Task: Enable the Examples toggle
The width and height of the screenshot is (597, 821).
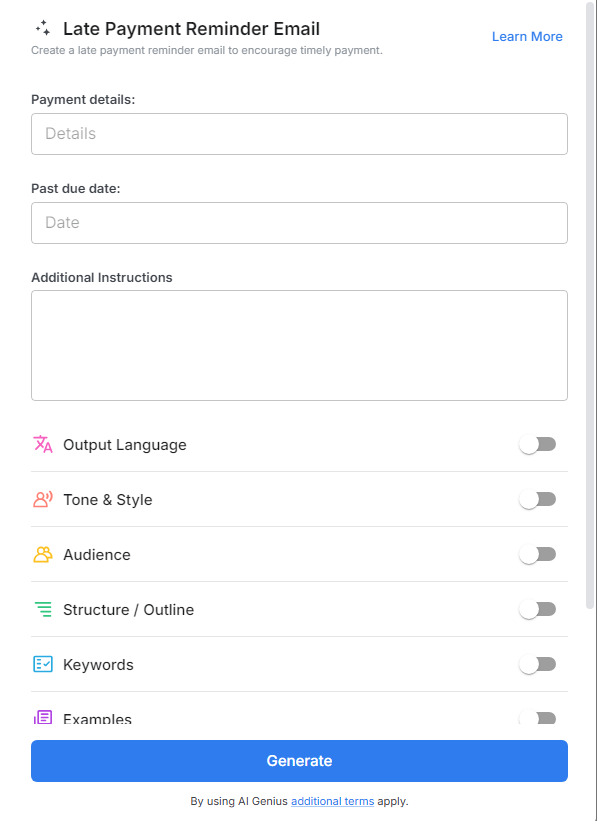Action: pos(538,717)
